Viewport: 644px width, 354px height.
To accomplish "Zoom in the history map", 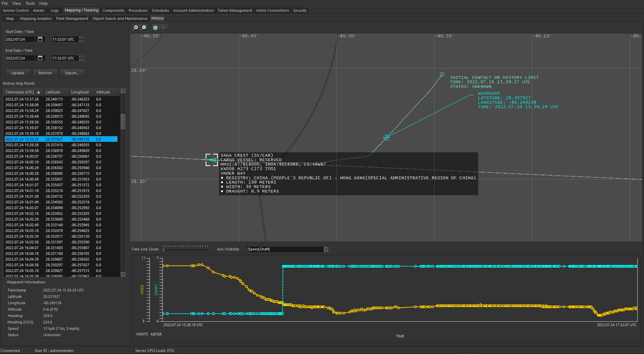I will (x=135, y=28).
